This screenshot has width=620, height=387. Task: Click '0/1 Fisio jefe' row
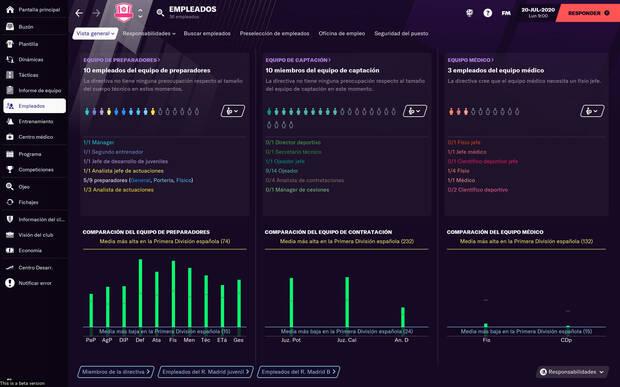click(464, 142)
